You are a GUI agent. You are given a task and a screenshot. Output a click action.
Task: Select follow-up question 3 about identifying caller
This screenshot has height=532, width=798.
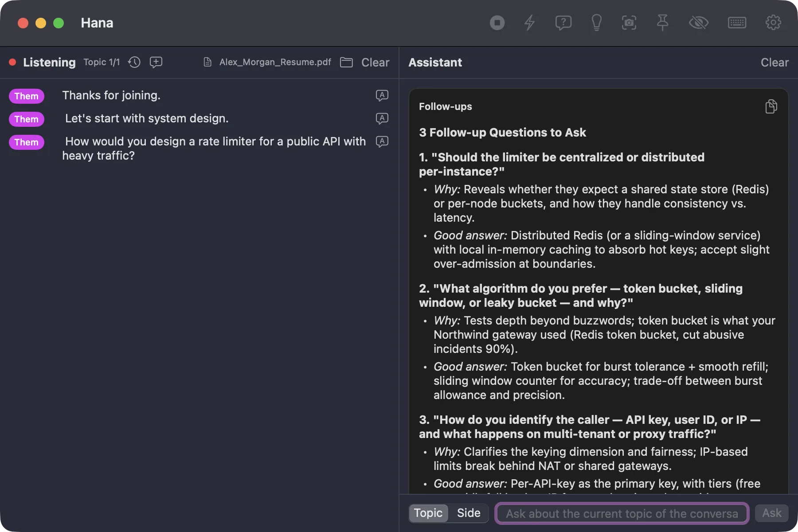590,426
